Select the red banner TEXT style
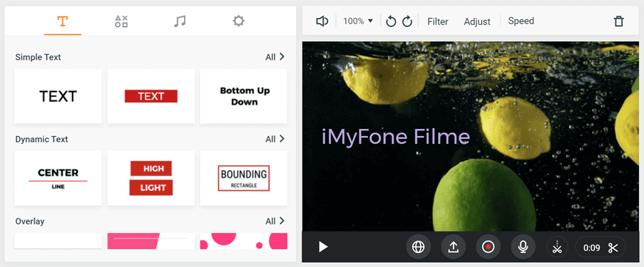The image size is (644, 267). coord(150,96)
